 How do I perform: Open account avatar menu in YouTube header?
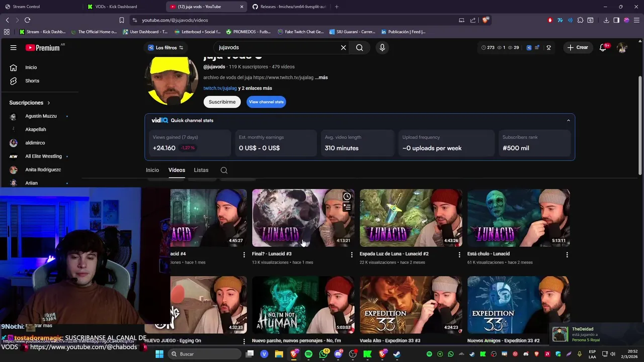[622, 48]
